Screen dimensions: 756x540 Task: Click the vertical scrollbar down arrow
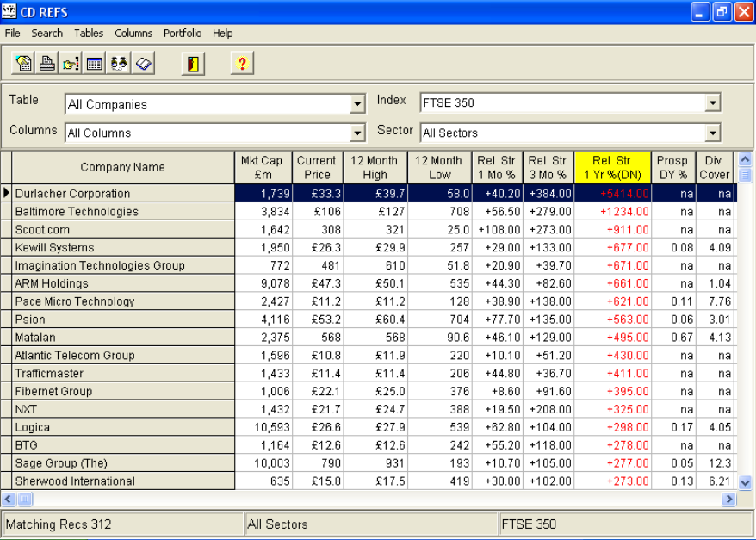(x=745, y=482)
